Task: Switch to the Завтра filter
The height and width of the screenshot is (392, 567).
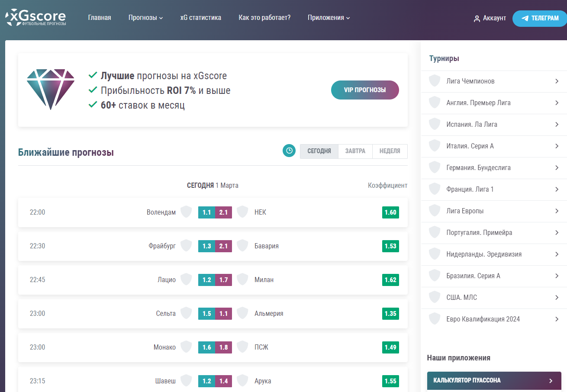Action: tap(355, 151)
